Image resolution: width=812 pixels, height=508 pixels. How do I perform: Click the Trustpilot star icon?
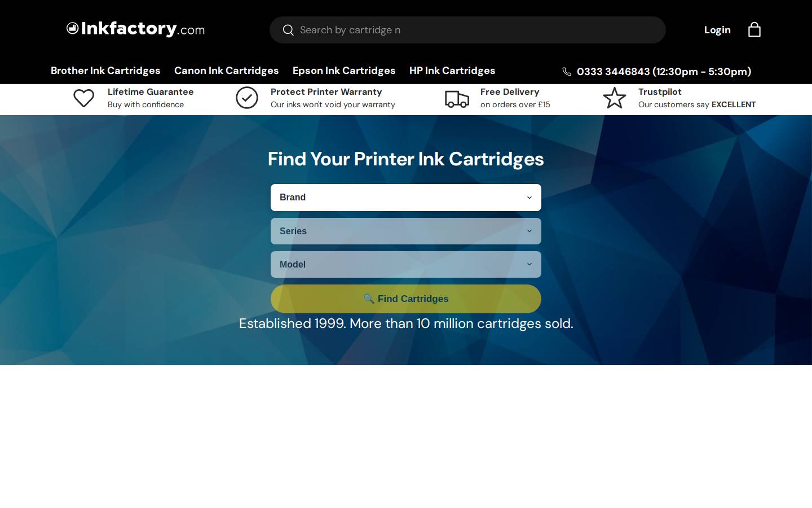click(615, 98)
